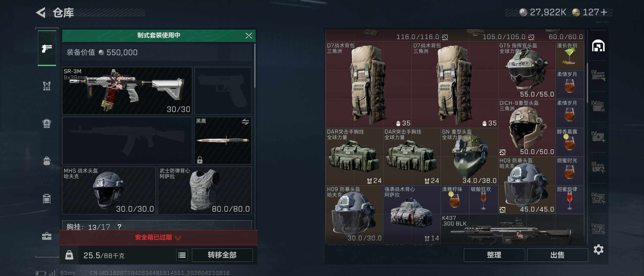This screenshot has width=644, height=276.
Task: Expand the 安全箱已过期 warning chevron
Action: (x=178, y=238)
